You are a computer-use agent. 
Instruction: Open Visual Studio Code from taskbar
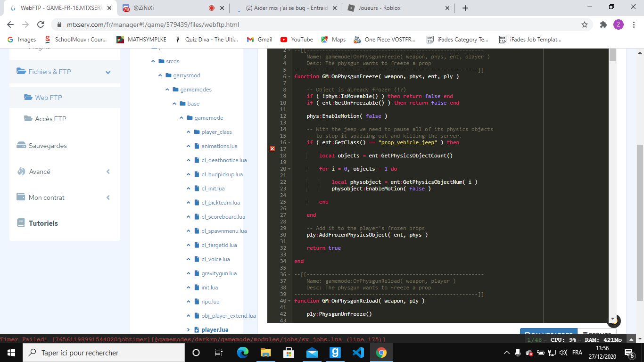click(x=358, y=353)
